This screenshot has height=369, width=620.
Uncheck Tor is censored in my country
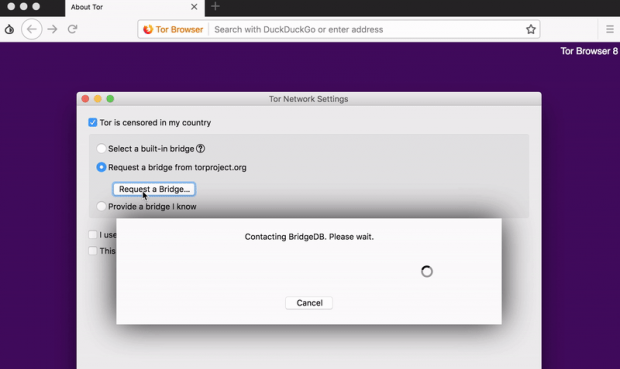coord(93,123)
